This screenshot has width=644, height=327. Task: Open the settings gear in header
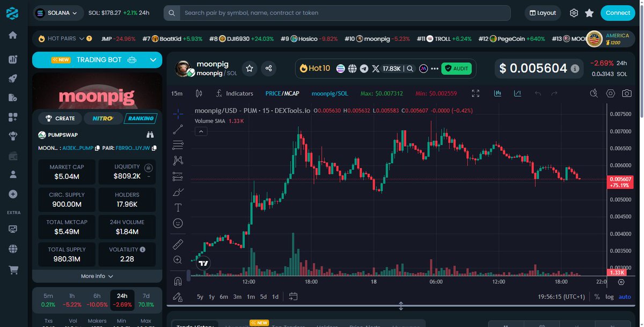574,13
